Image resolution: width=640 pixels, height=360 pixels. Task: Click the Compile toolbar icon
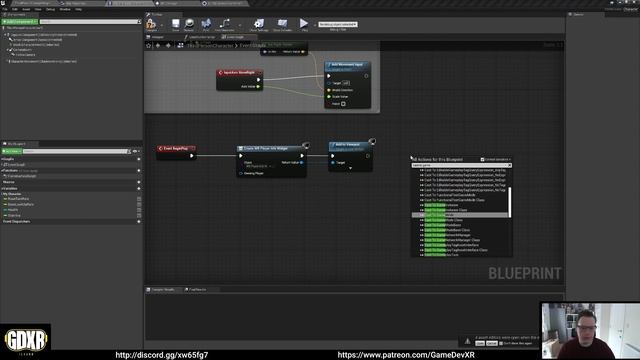coord(151,24)
